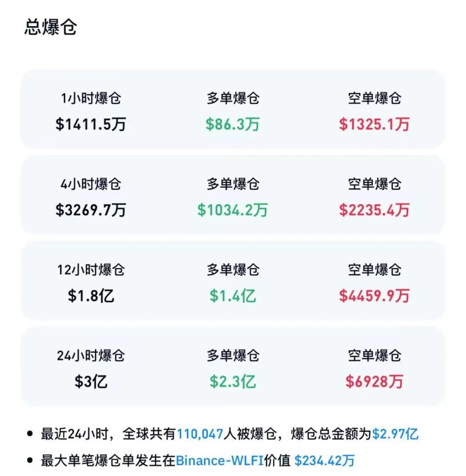Click the 12小时爆仓 row label
This screenshot has height=476, width=466.
point(91,270)
